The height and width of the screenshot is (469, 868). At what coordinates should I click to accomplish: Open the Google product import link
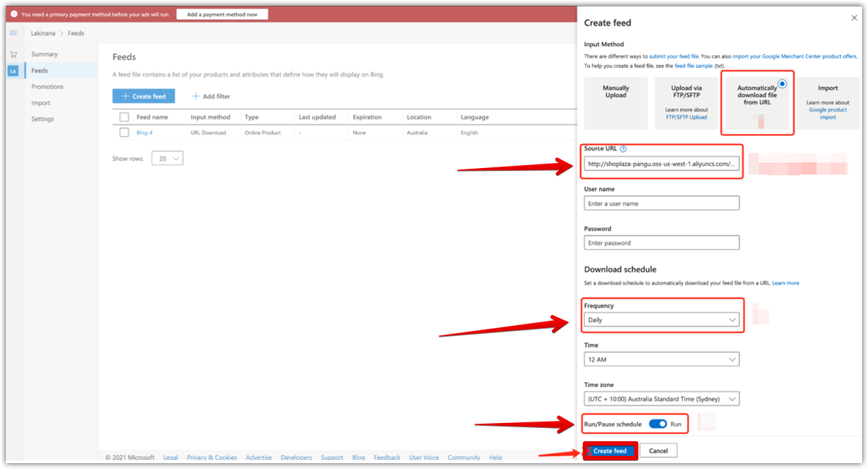[x=828, y=113]
